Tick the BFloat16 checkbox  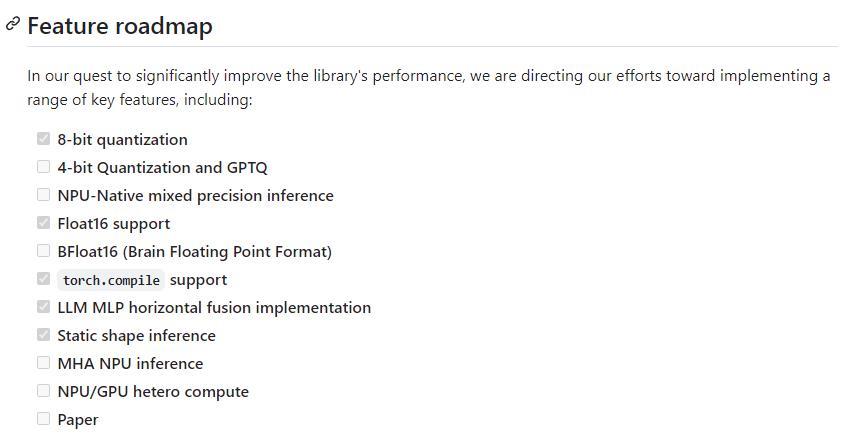pos(43,251)
